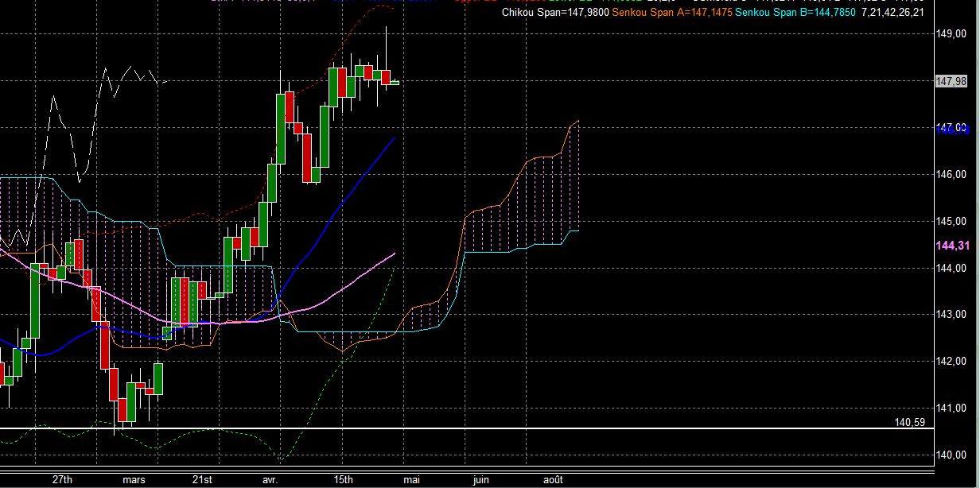Select the 140,59 horizontal line label
Screen dimensions: 980x488
pyautogui.click(x=909, y=423)
